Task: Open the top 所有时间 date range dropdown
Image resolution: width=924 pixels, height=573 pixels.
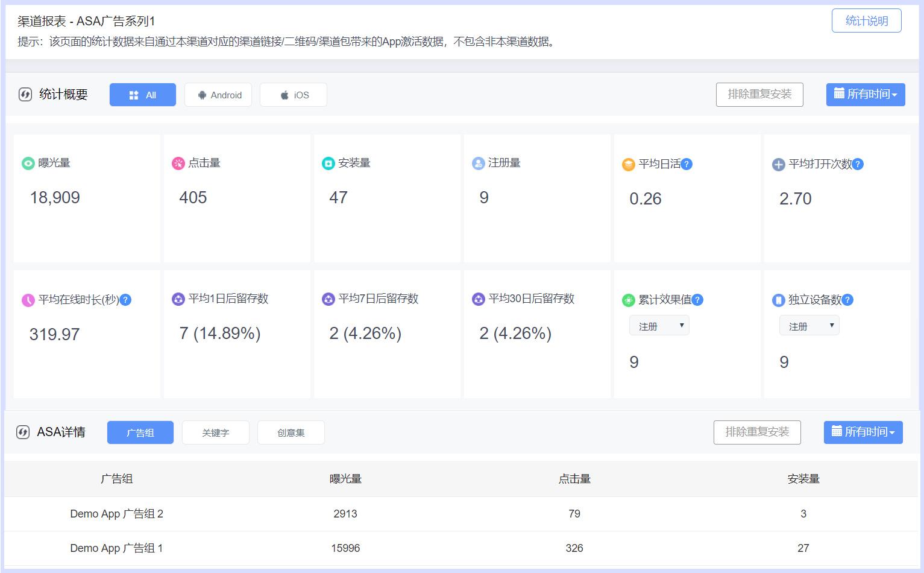Action: [866, 94]
